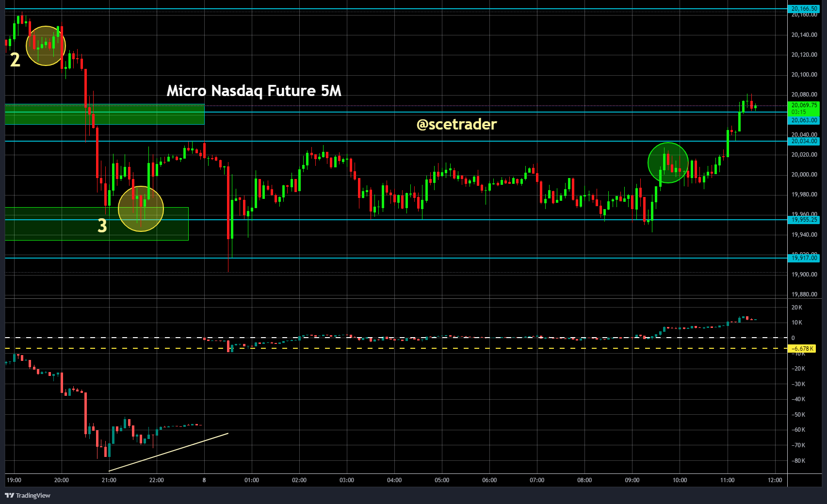Select the yellow circle drawing labeled 3

click(x=141, y=209)
